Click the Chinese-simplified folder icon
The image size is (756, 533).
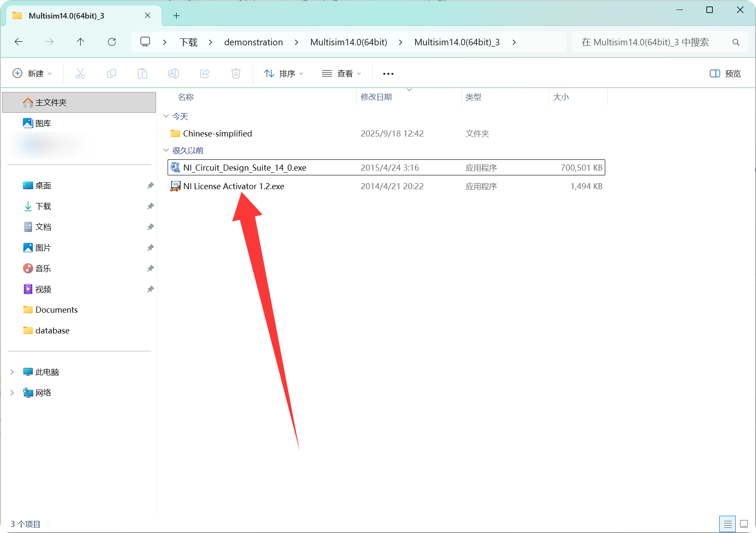(x=175, y=133)
